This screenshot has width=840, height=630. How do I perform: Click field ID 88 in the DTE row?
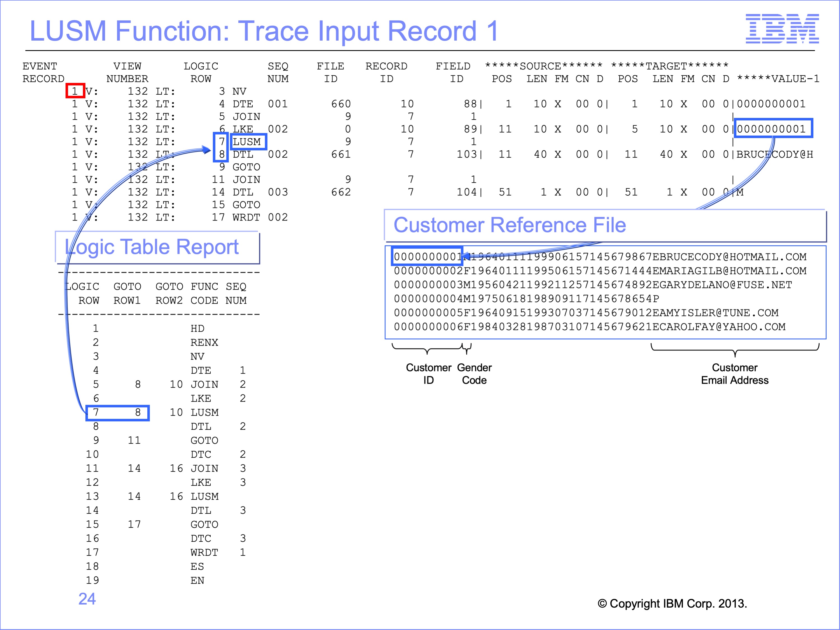pos(470,104)
